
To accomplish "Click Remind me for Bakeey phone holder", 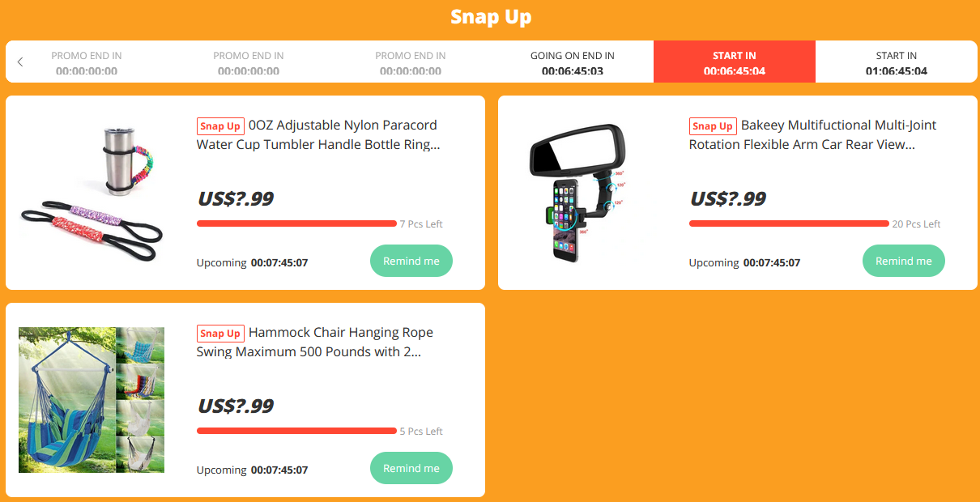I will tap(904, 261).
